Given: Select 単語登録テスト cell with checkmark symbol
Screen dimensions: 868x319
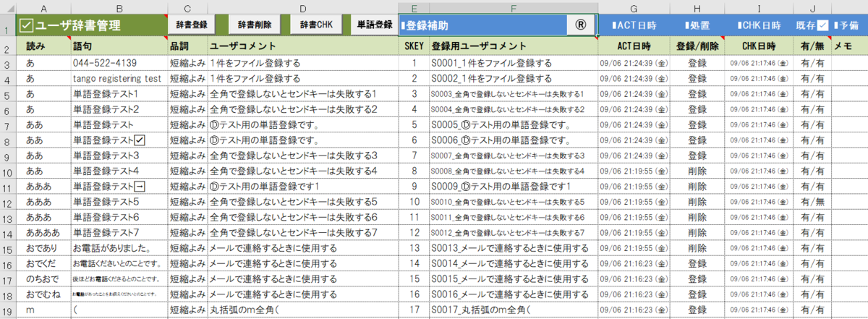Looking at the screenshot, I should tap(118, 141).
